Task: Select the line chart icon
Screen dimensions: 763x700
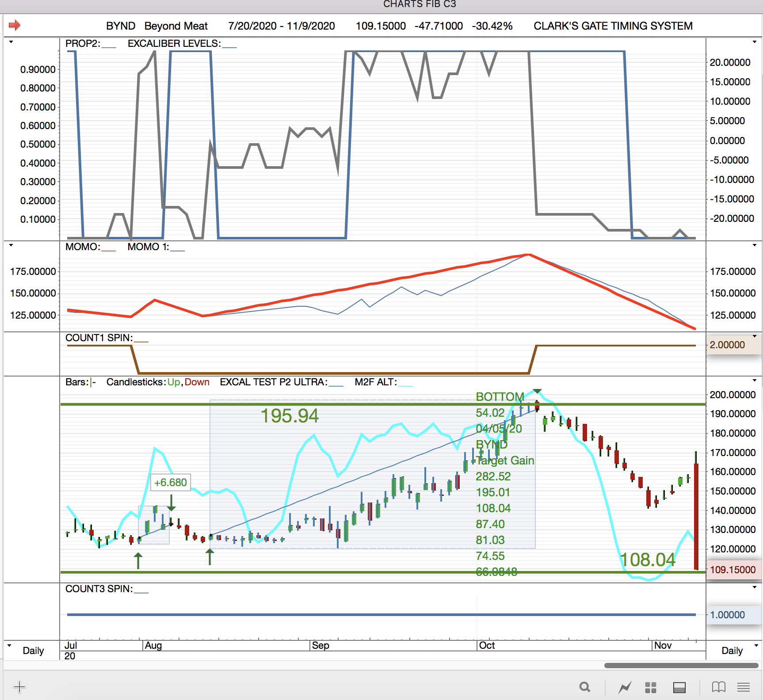Action: point(625,687)
